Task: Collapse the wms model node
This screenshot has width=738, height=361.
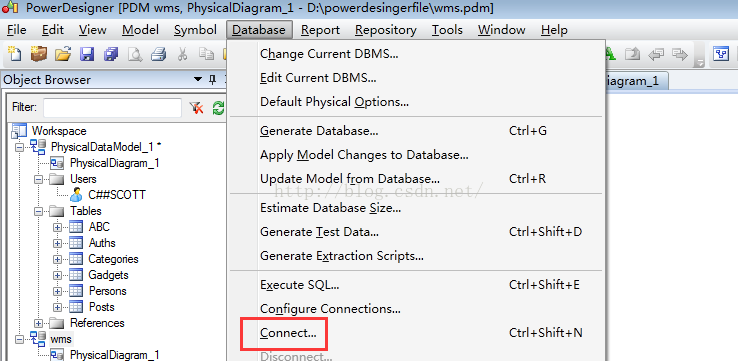Action: click(x=20, y=339)
